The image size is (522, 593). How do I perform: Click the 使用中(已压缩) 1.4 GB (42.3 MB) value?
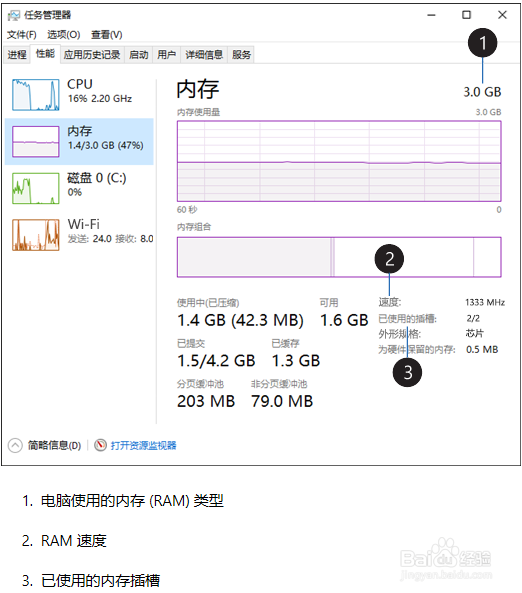241,320
